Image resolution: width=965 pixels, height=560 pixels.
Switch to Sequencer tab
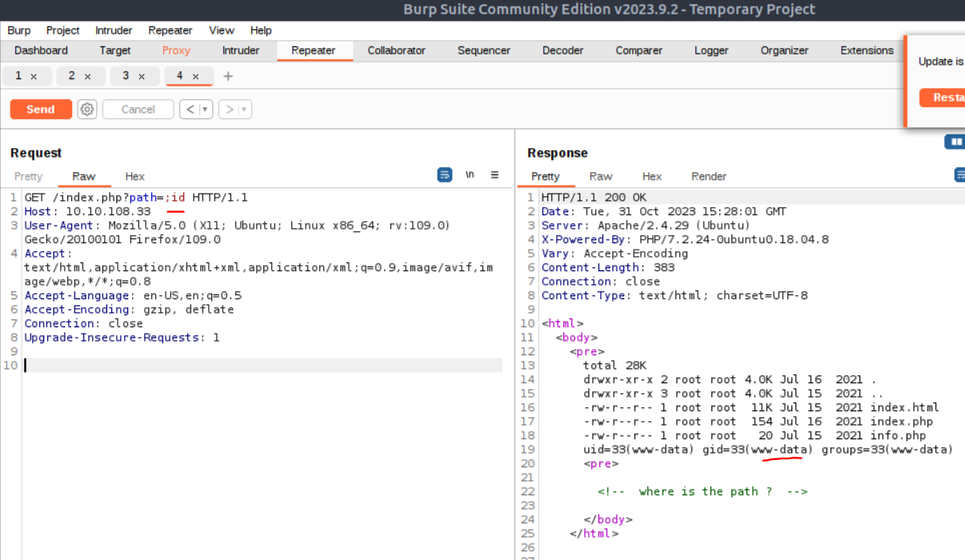[484, 50]
